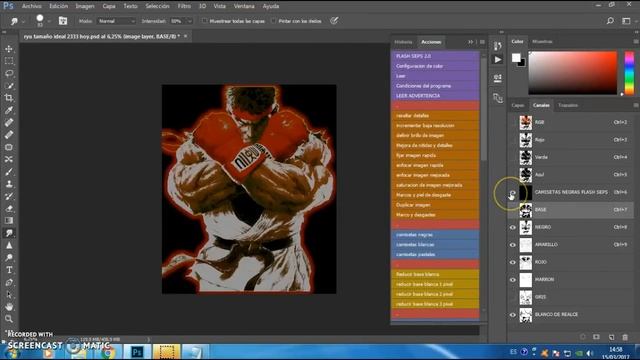
Task: Select the Zoom tool
Action: click(9, 319)
